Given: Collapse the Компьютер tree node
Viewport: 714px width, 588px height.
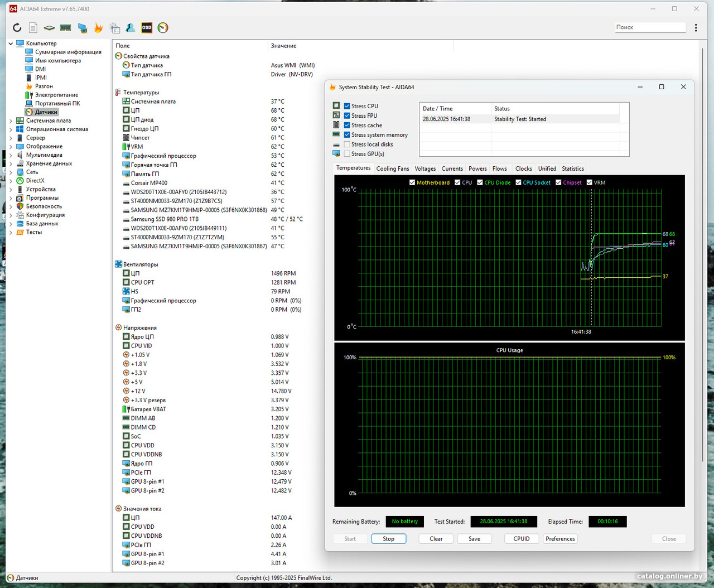Looking at the screenshot, I should 11,44.
